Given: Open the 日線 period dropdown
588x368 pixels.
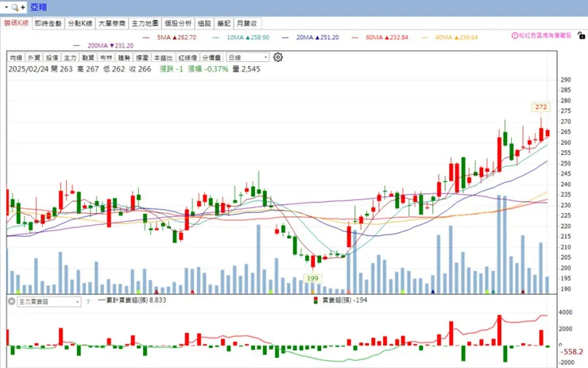Looking at the screenshot, I should pos(248,57).
